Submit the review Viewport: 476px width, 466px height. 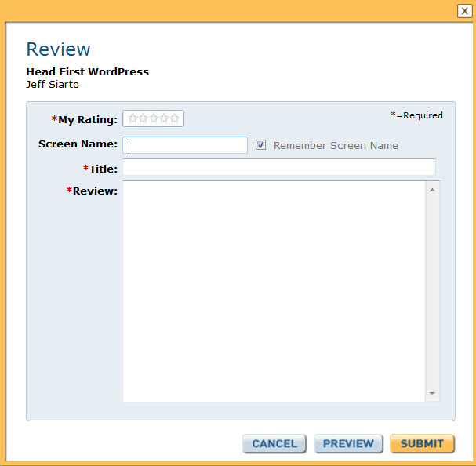(422, 443)
